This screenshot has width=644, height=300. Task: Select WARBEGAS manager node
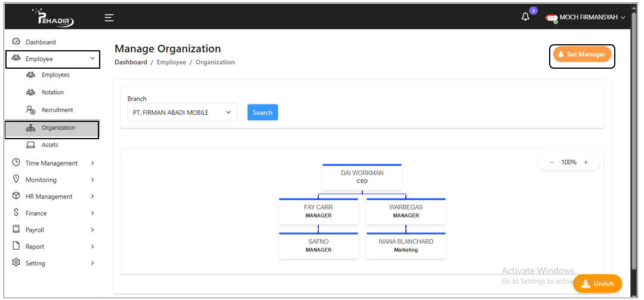click(406, 211)
